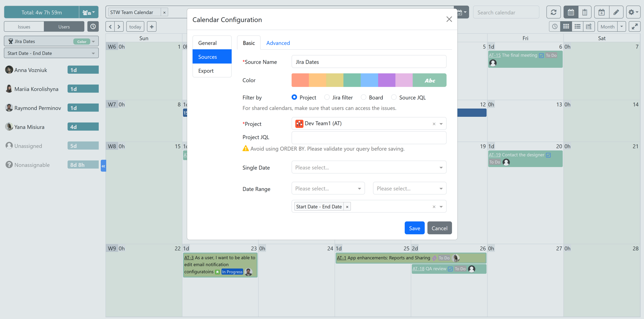
Task: Open the Export section in Calendar Configuration
Action: pos(206,71)
